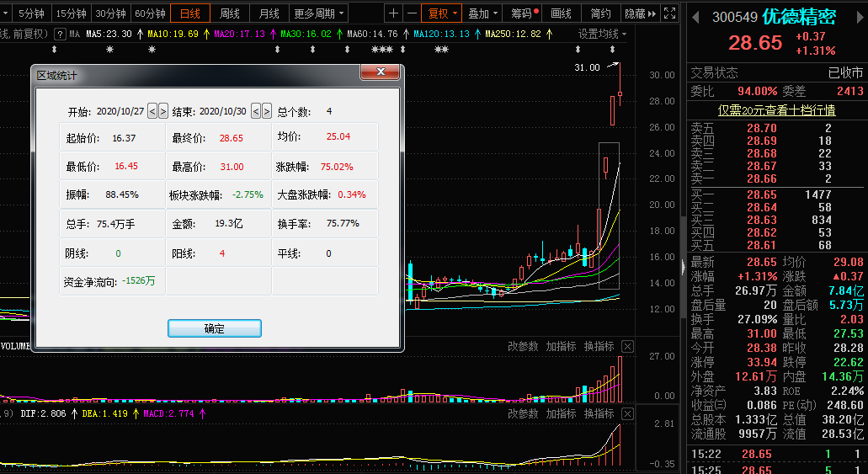This screenshot has width=868, height=474.
Task: Open the 筹码 chip distribution view
Action: (x=524, y=13)
